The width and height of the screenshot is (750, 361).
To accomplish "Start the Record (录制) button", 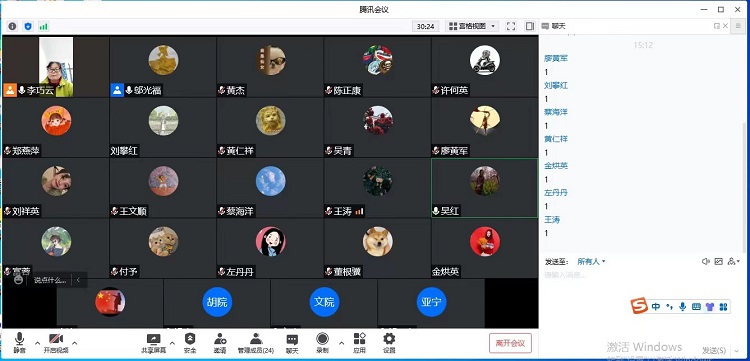I will click(x=322, y=343).
